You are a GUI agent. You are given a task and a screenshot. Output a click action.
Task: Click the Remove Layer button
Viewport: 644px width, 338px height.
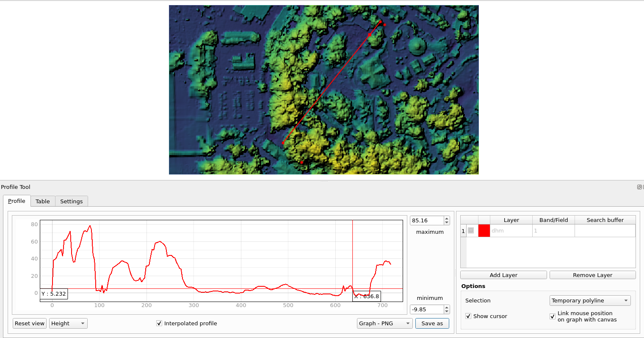(592, 275)
